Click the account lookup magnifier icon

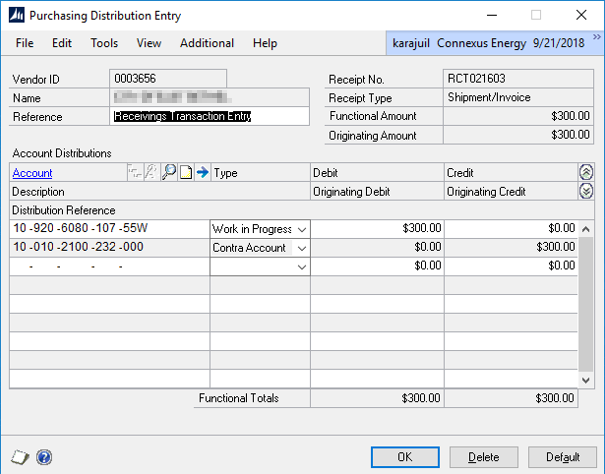click(x=169, y=173)
